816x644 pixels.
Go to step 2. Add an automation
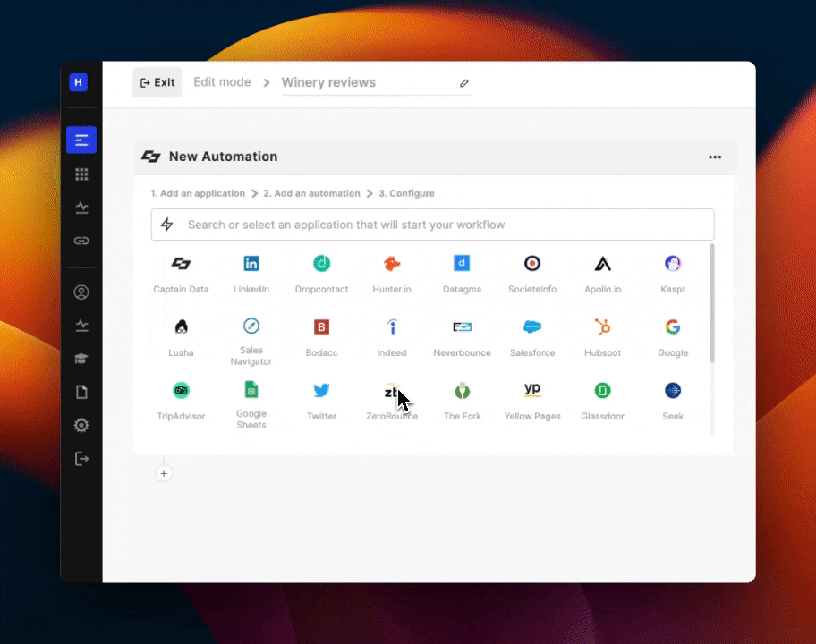click(311, 193)
